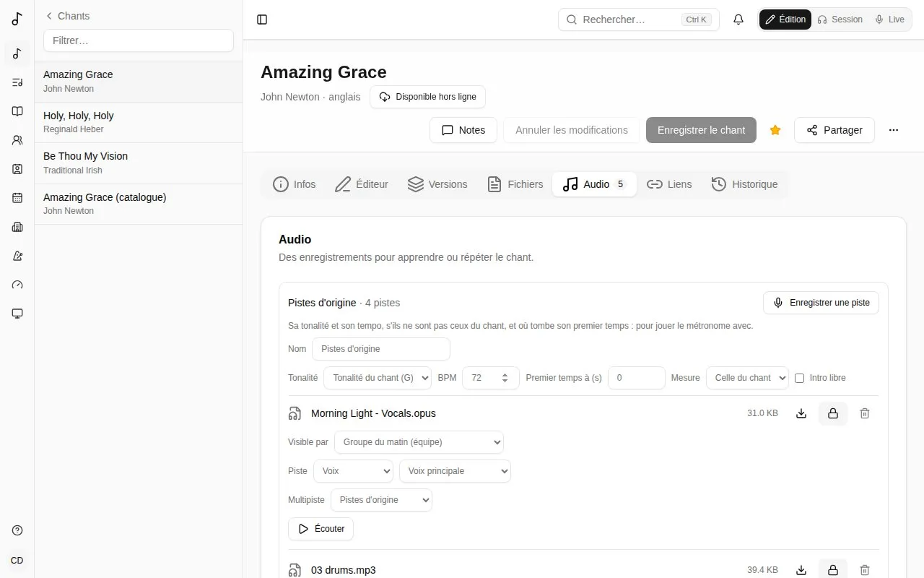Viewport: 924px width, 578px height.
Task: Switch to the Fichiers tab
Action: point(515,184)
